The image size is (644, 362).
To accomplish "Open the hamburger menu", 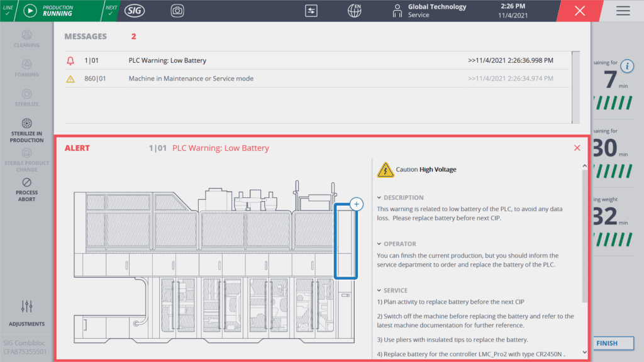I will [x=622, y=11].
